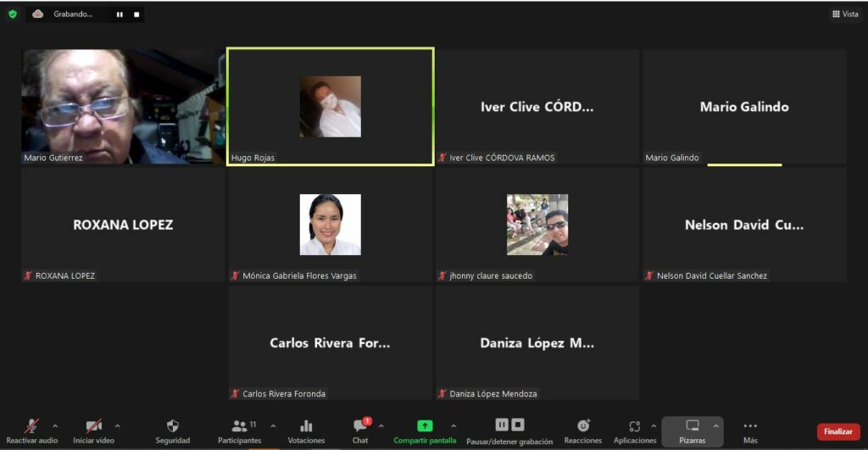Viewport: 868px width, 450px height.
Task: Click Compartir pantalla share button
Action: tap(425, 431)
